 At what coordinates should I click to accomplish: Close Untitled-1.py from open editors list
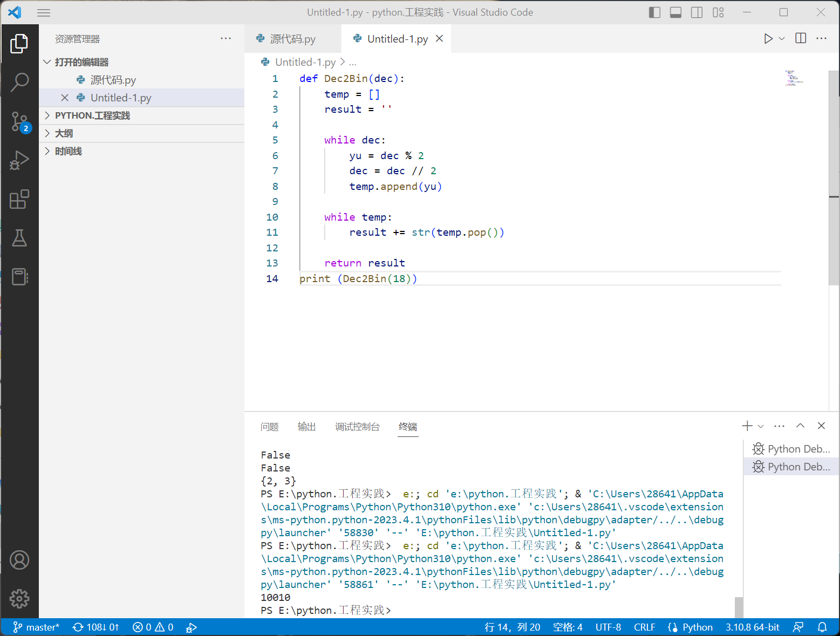click(x=65, y=98)
